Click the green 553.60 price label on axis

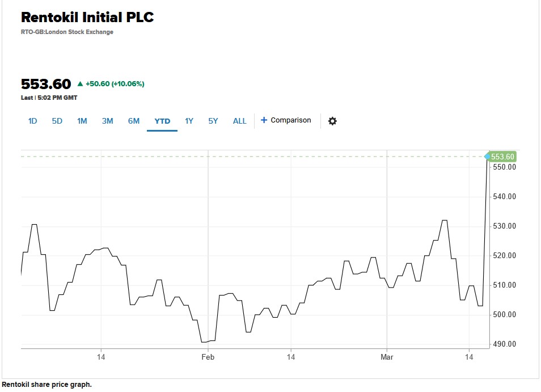click(x=502, y=157)
